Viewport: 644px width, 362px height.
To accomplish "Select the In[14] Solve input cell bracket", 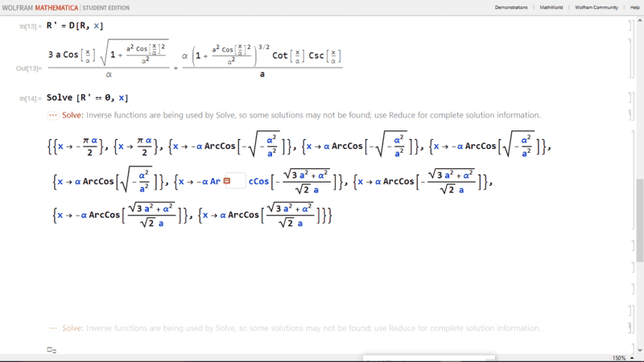I will [x=630, y=97].
